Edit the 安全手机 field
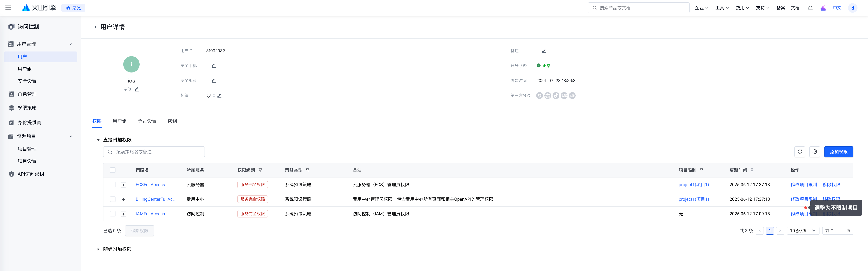The width and height of the screenshot is (868, 271). (214, 66)
